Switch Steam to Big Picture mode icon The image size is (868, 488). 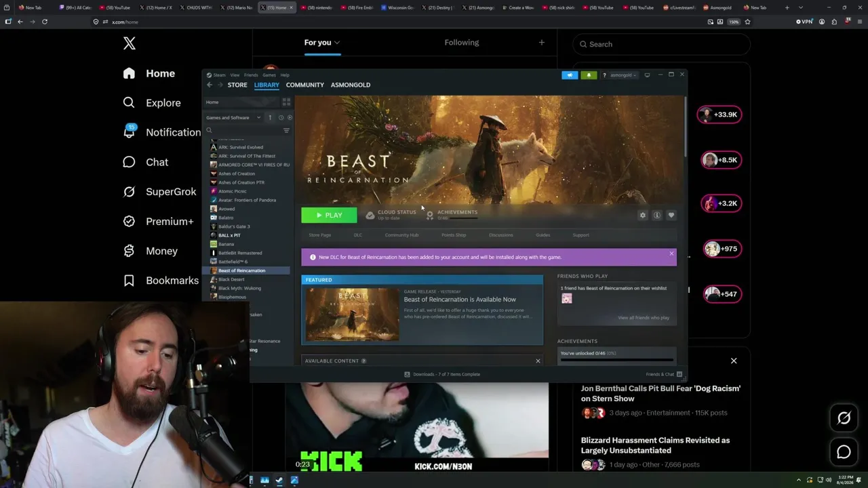click(647, 75)
